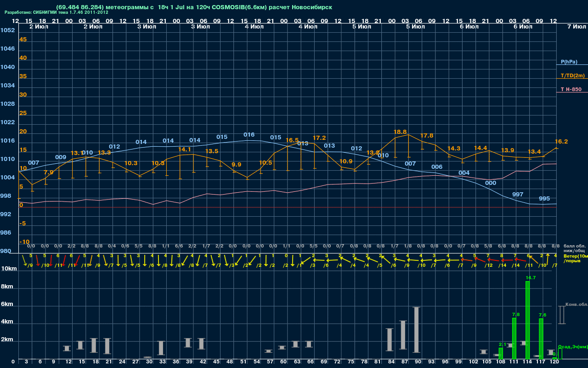Click the 1040 pressure axis label
Image resolution: width=588 pixels, height=368 pixels.
7,67
